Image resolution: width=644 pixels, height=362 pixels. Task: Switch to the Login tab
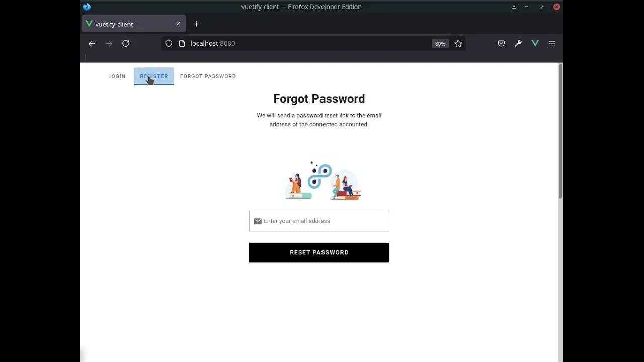coord(117,76)
